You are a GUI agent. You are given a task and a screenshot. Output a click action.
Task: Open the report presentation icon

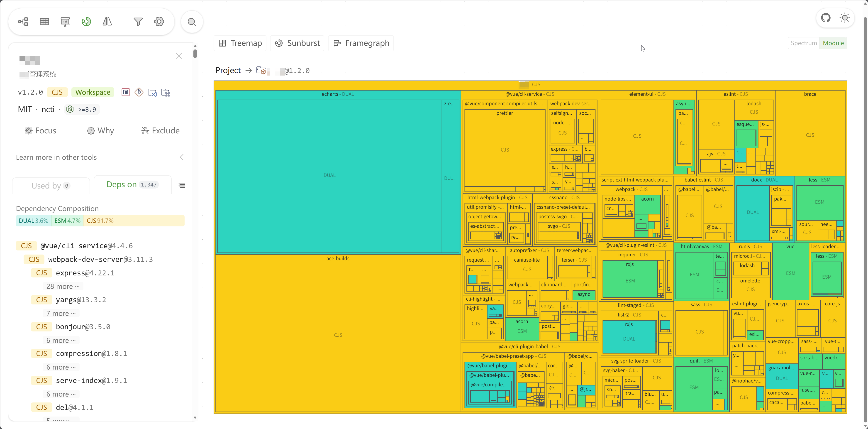tap(65, 22)
